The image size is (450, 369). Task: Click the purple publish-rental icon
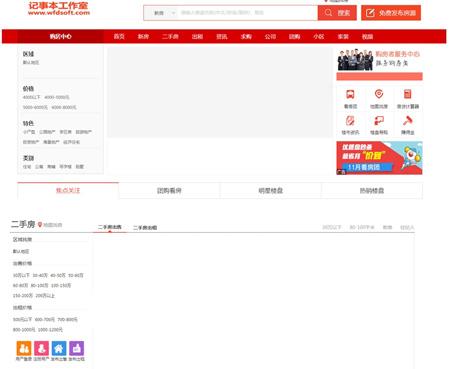[77, 348]
